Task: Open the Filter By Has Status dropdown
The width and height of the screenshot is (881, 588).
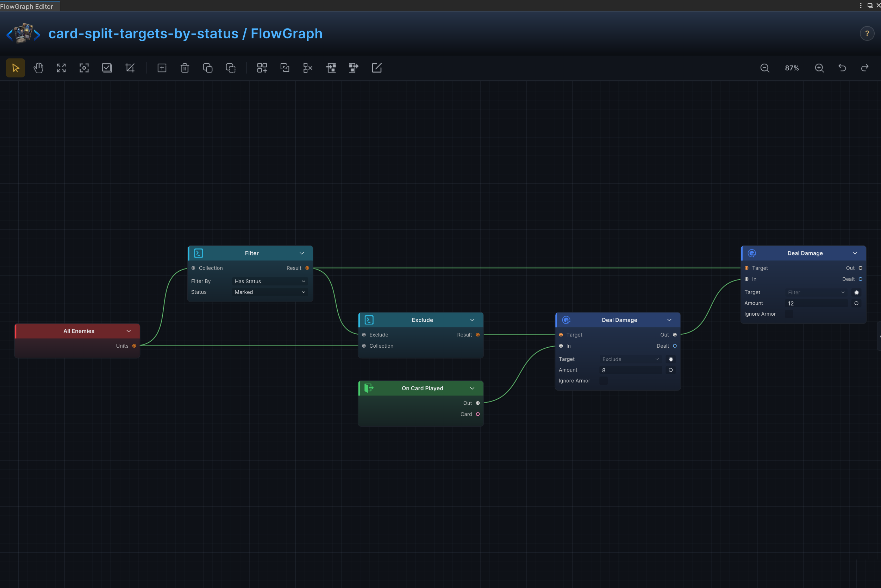Action: click(x=270, y=282)
